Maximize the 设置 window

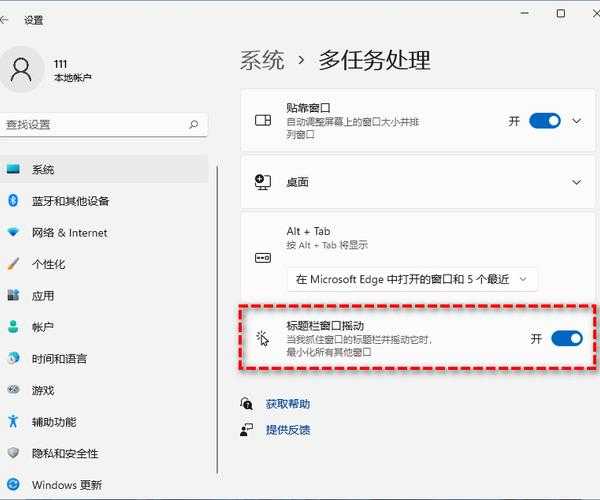(x=561, y=13)
